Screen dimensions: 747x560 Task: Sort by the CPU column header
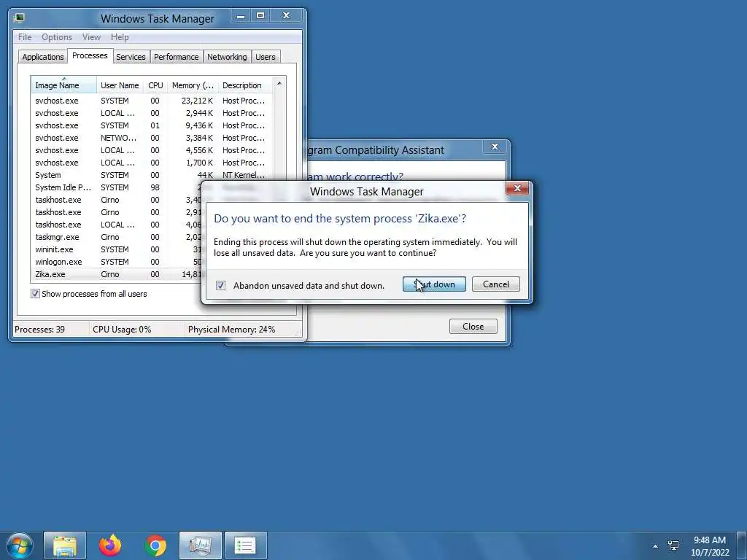point(155,85)
